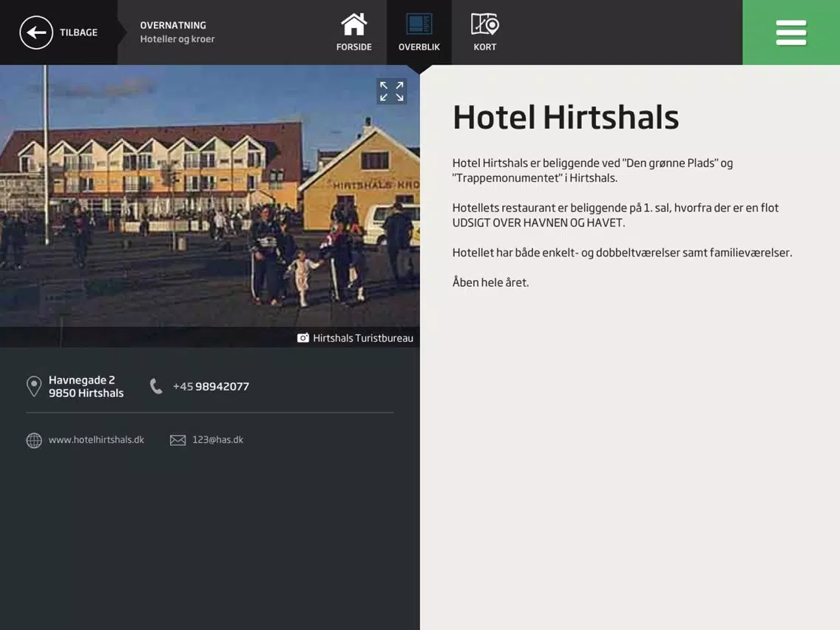The image size is (840, 630).
Task: Open the Kort map tab
Action: (x=485, y=33)
